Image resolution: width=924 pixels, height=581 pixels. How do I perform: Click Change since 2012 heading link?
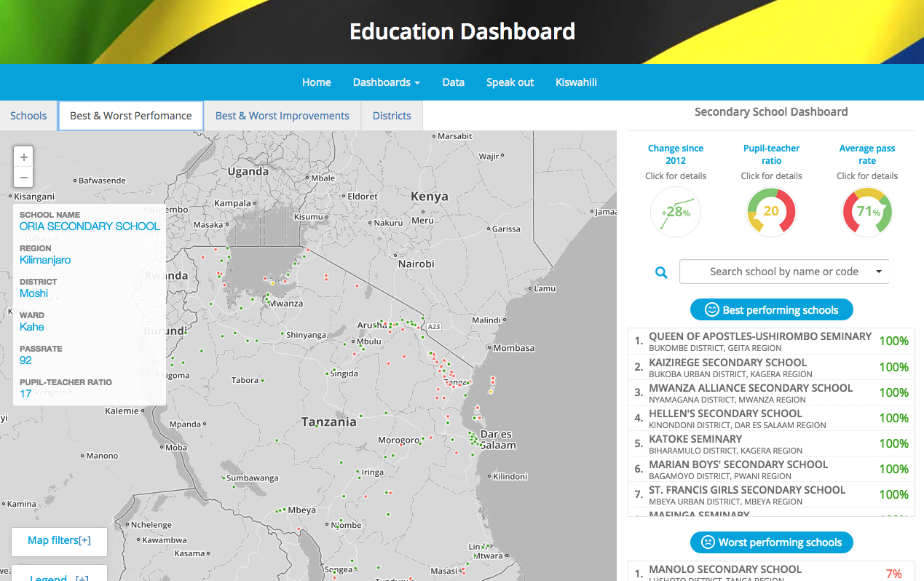(676, 154)
